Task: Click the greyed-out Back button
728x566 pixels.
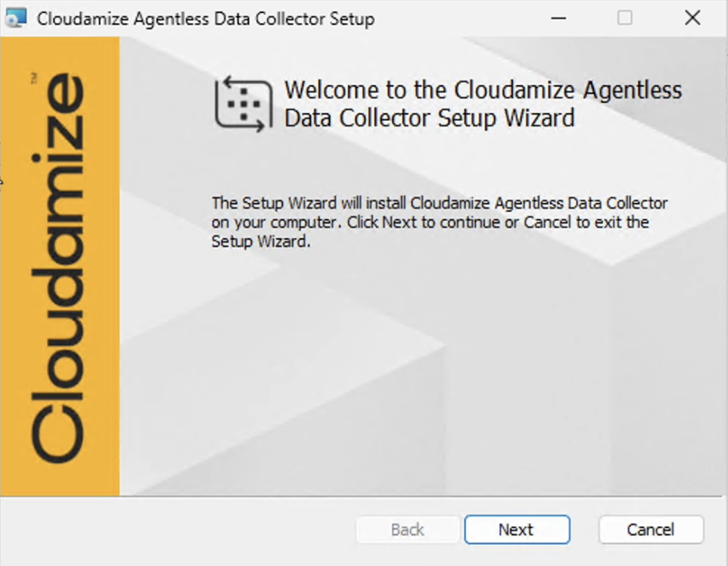Action: tap(407, 529)
